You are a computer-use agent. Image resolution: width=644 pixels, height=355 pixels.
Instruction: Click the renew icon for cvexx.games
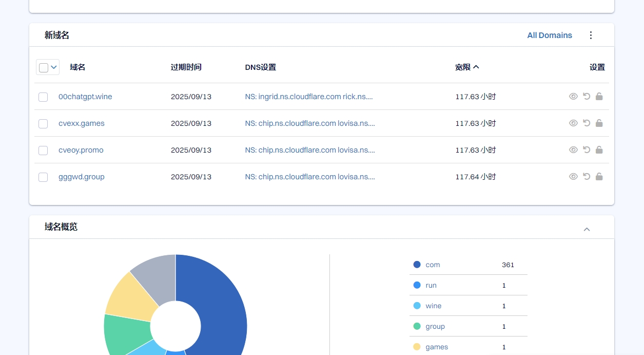pyautogui.click(x=587, y=123)
